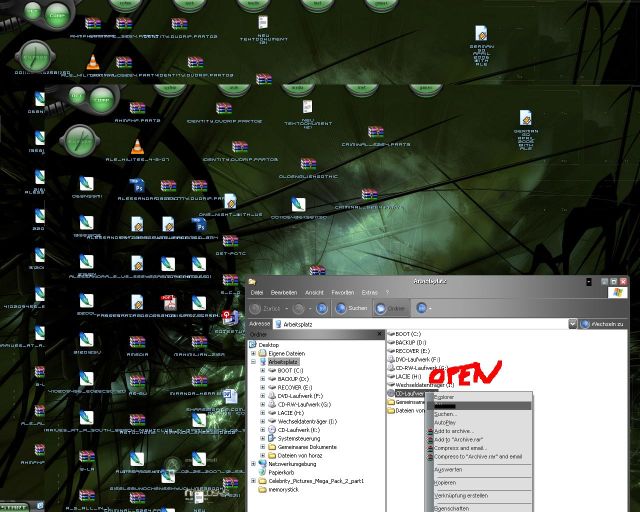Screen dimensions: 640x512
Task: Expand the Netzwerkumgebung tree node
Action: pyautogui.click(x=253, y=463)
